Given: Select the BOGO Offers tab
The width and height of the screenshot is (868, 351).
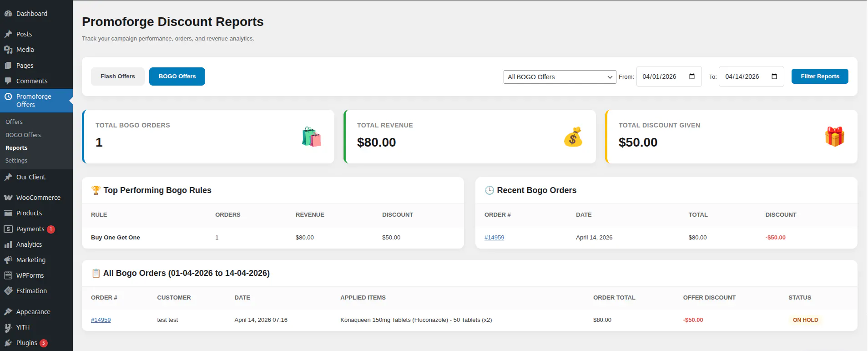Looking at the screenshot, I should click(177, 76).
